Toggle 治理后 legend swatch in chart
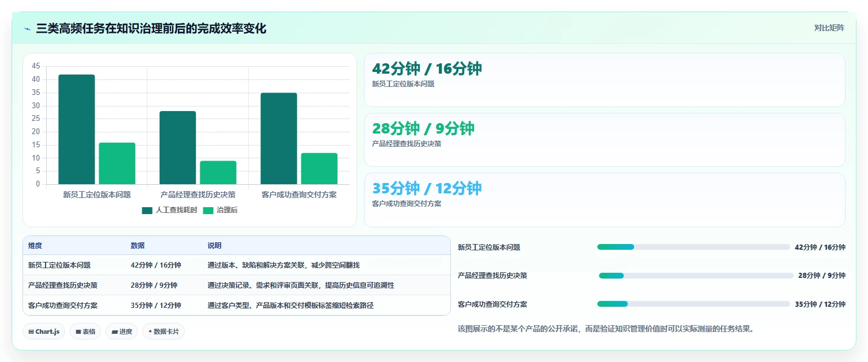The height and width of the screenshot is (362, 868). [x=208, y=211]
